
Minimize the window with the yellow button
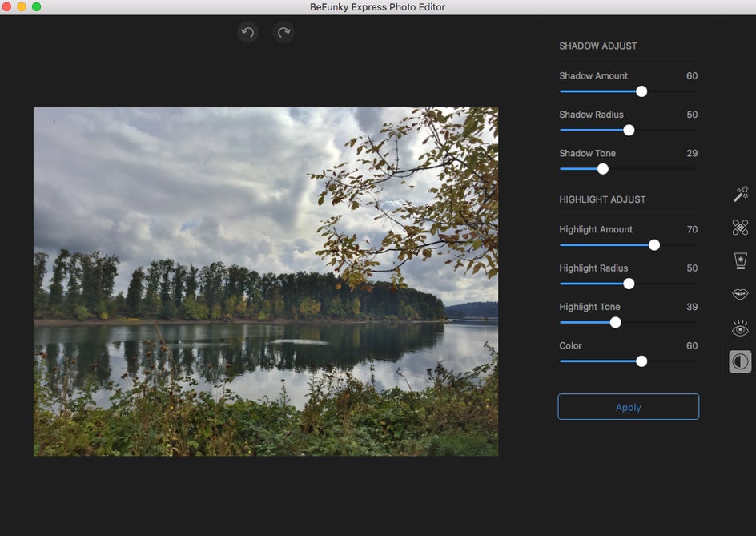coord(22,6)
